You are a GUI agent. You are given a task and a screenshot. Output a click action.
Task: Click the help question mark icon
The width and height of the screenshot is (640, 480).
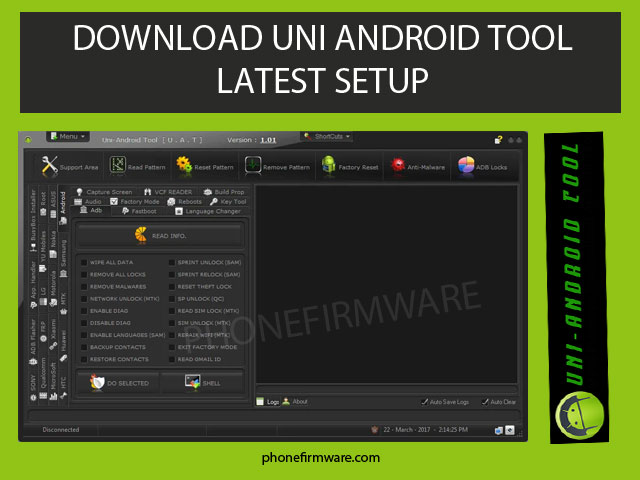point(498,140)
